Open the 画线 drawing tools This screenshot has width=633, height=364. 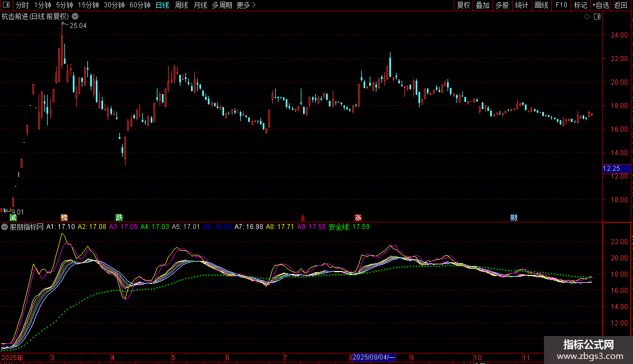[541, 5]
